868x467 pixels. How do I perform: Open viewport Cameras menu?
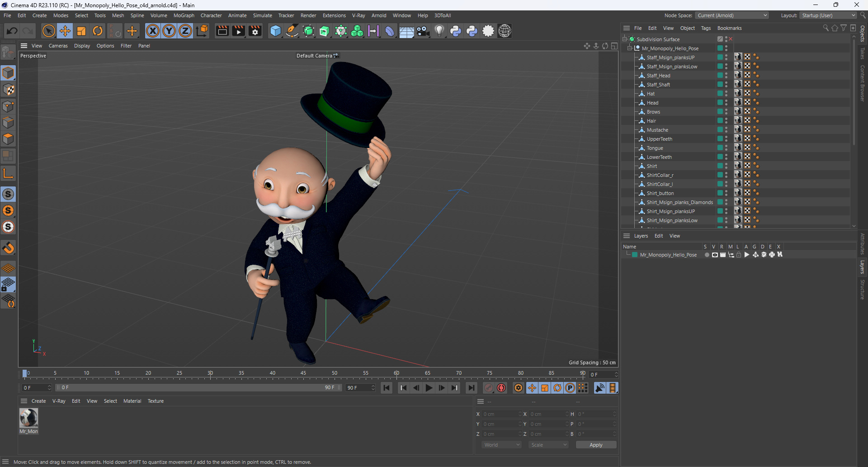click(x=58, y=46)
